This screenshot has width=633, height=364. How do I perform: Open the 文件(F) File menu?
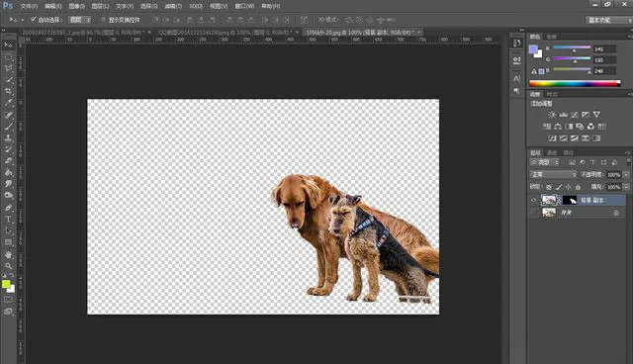pos(29,6)
